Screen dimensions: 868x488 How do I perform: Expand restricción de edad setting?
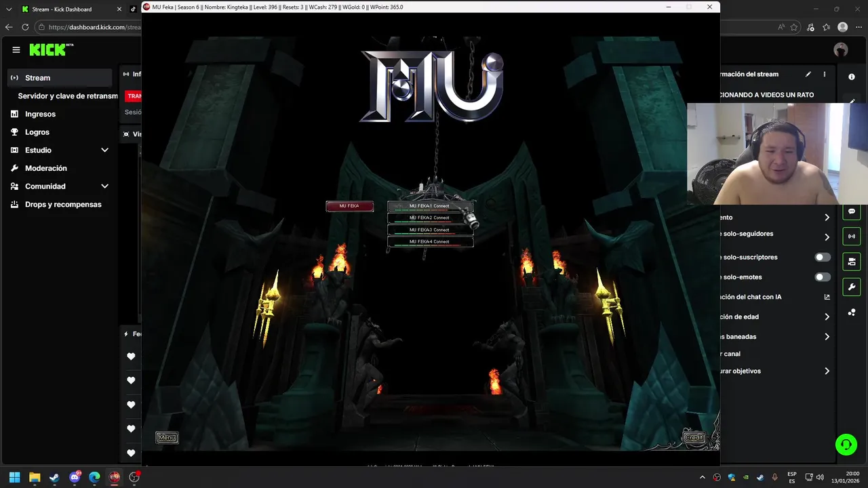click(x=827, y=317)
